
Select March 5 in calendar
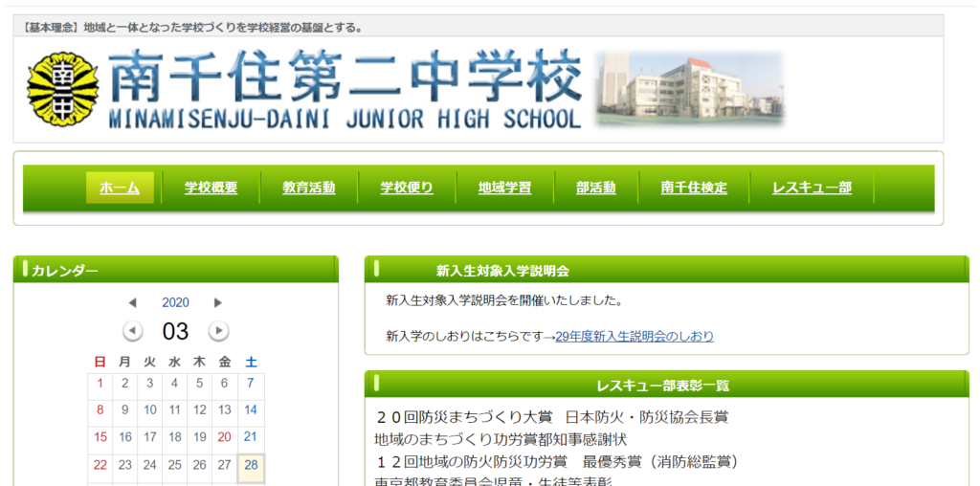coord(199,384)
